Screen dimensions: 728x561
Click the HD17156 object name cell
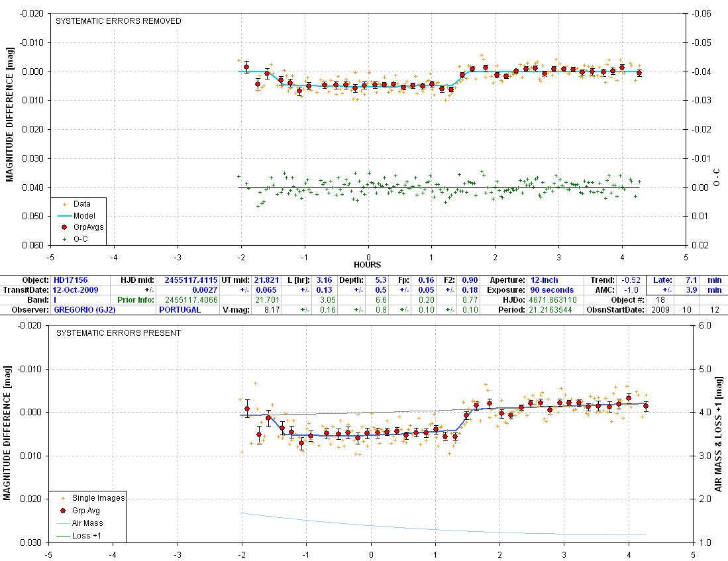pos(71,280)
